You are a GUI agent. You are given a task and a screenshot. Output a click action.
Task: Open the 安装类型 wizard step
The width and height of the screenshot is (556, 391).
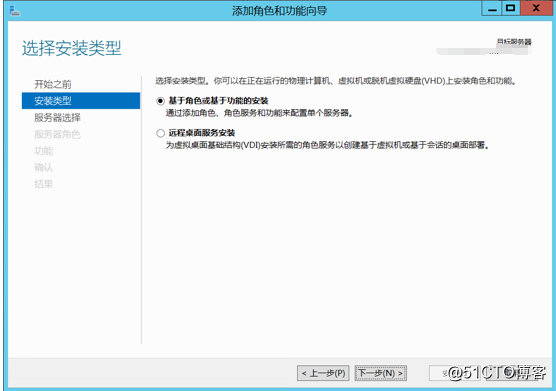[81, 101]
